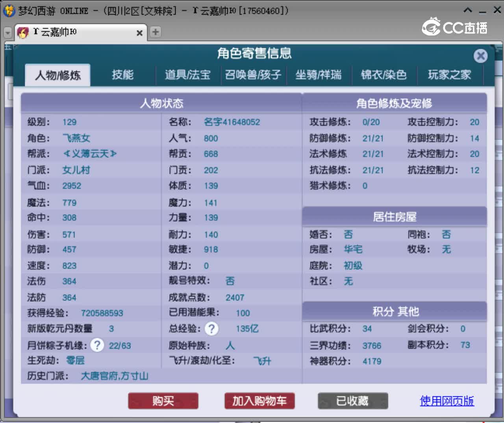Select the 云嘉帅 window tab
Screen dimensions: 504x423
click(81, 32)
